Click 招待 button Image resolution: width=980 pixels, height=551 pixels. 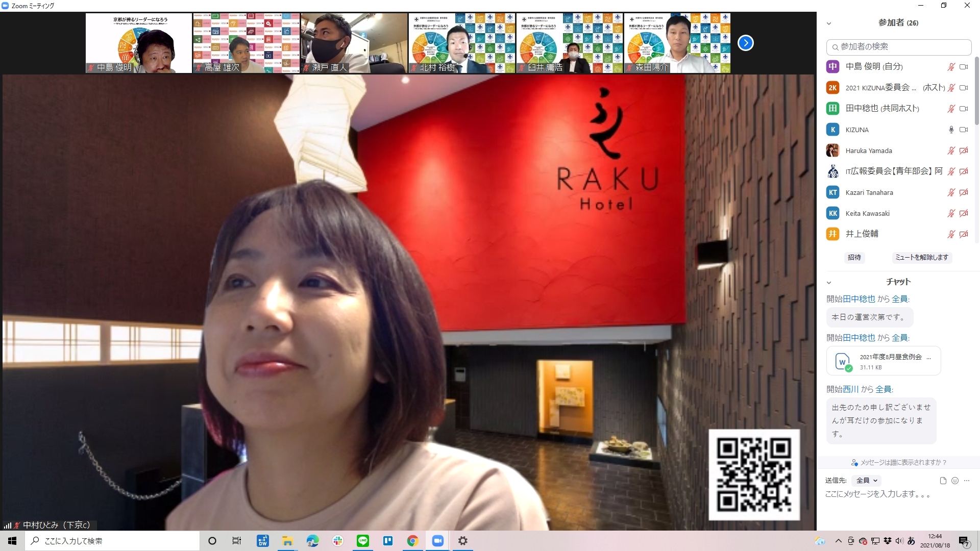(854, 258)
